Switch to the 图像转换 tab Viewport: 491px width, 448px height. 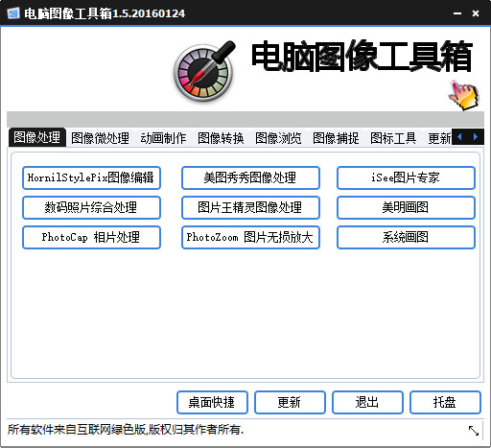pyautogui.click(x=221, y=138)
